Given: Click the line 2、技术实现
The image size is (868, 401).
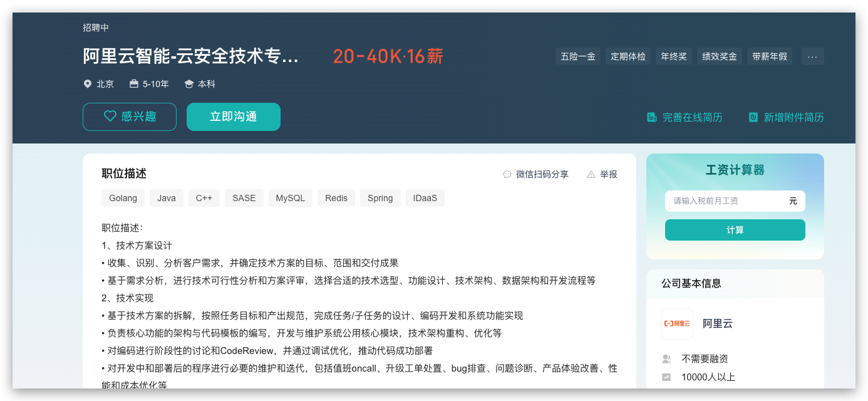Looking at the screenshot, I should coord(127,298).
